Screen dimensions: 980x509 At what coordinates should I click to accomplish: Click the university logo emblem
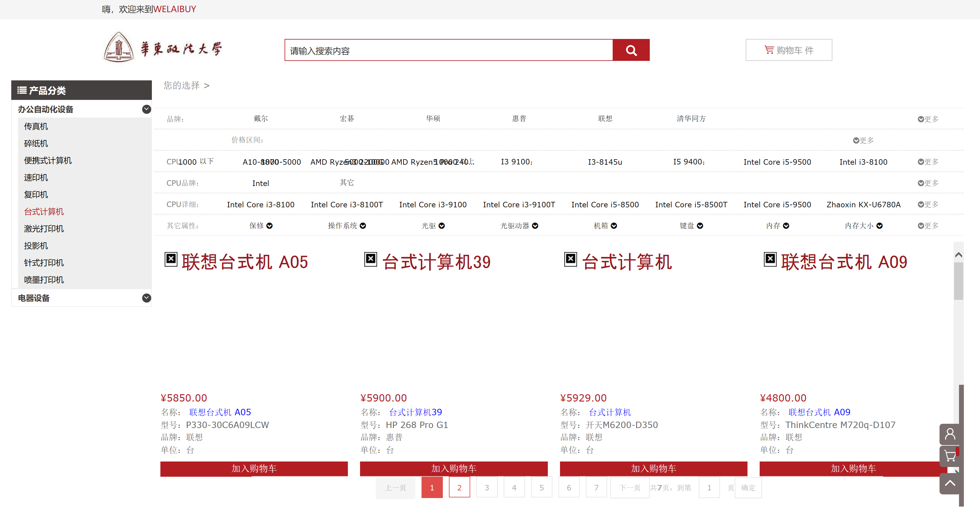119,47
